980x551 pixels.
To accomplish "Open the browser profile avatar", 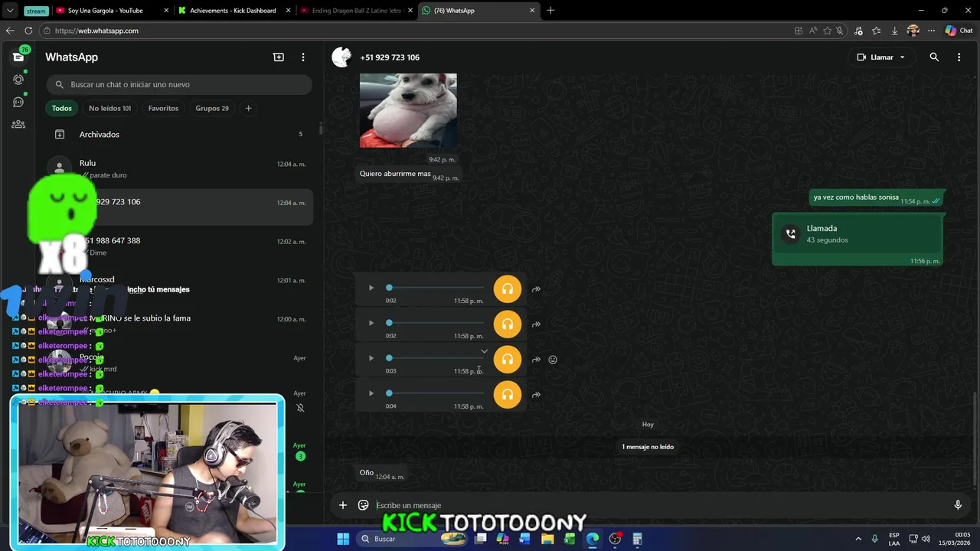I will click(913, 31).
